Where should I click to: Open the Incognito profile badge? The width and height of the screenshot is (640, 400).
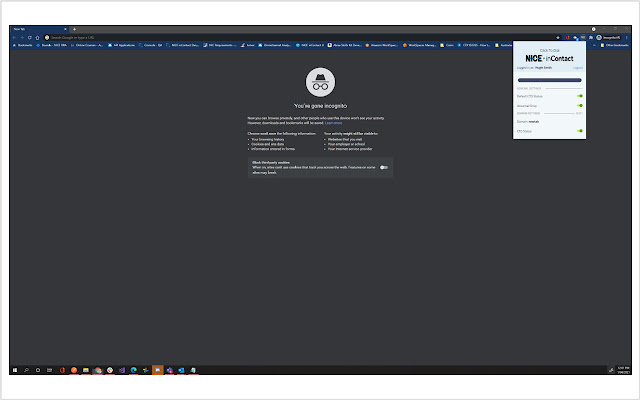608,38
